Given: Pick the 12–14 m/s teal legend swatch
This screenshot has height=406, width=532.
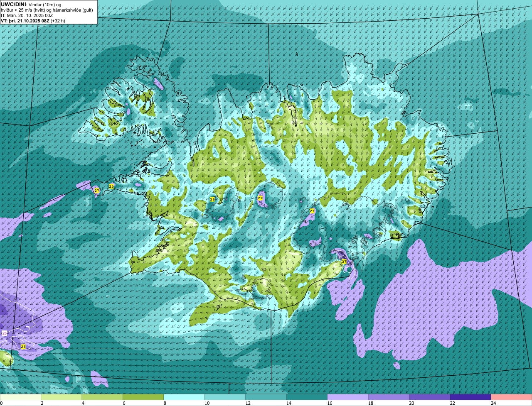Looking at the screenshot, I should [x=266, y=397].
